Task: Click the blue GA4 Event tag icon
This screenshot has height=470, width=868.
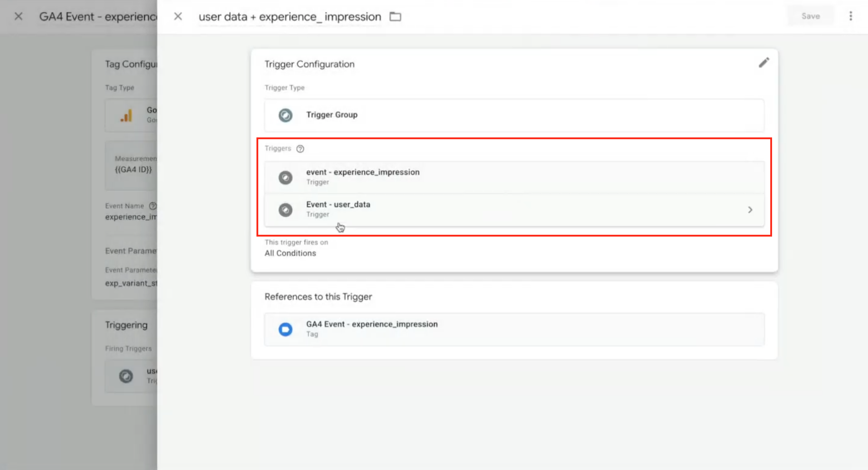Action: pos(286,329)
